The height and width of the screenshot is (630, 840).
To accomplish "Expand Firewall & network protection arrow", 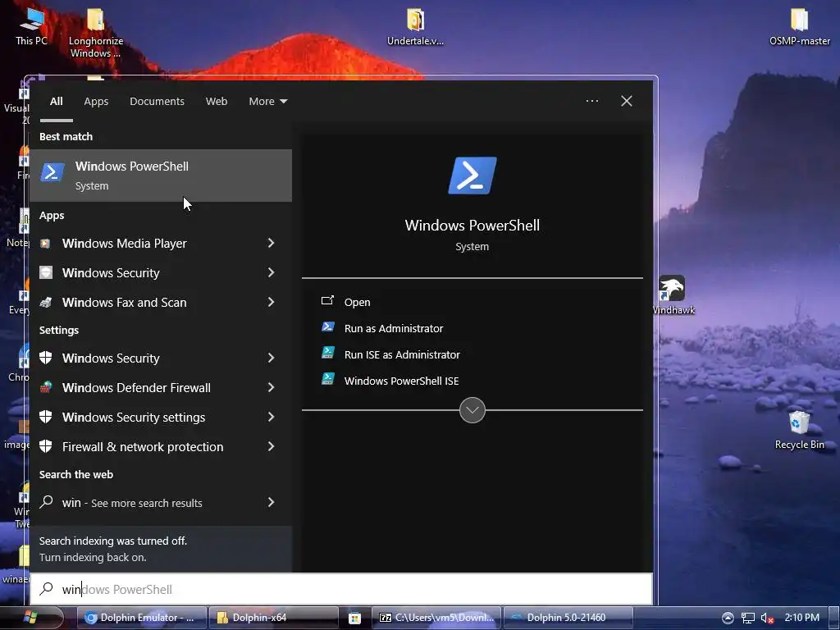I will click(x=271, y=446).
